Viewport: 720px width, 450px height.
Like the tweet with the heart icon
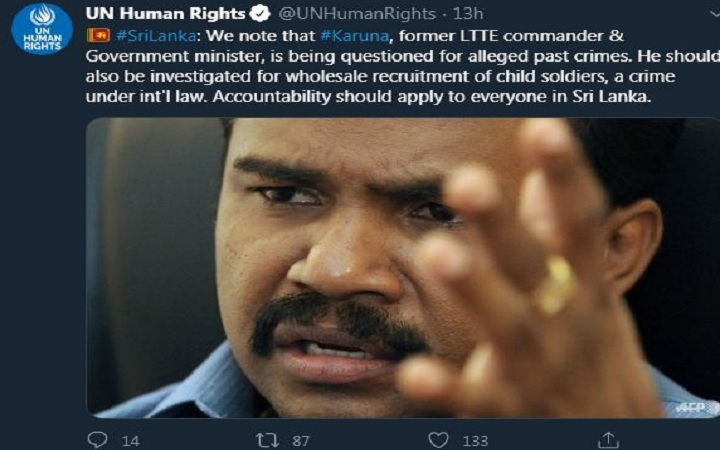pyautogui.click(x=438, y=440)
